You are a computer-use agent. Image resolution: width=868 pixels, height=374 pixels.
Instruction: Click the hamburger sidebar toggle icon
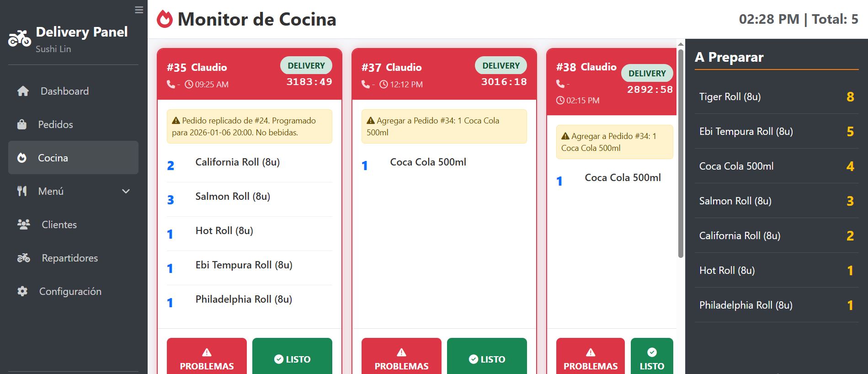(x=139, y=10)
